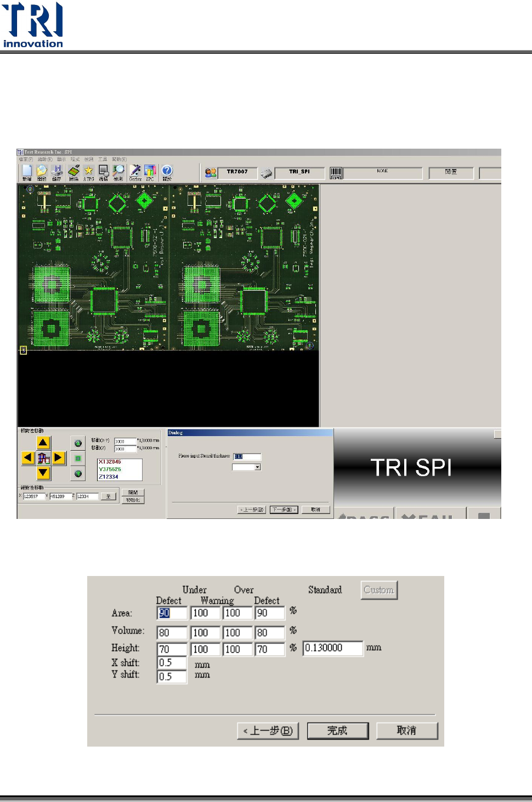Click the barcode icon in the toolbar

pos(336,173)
